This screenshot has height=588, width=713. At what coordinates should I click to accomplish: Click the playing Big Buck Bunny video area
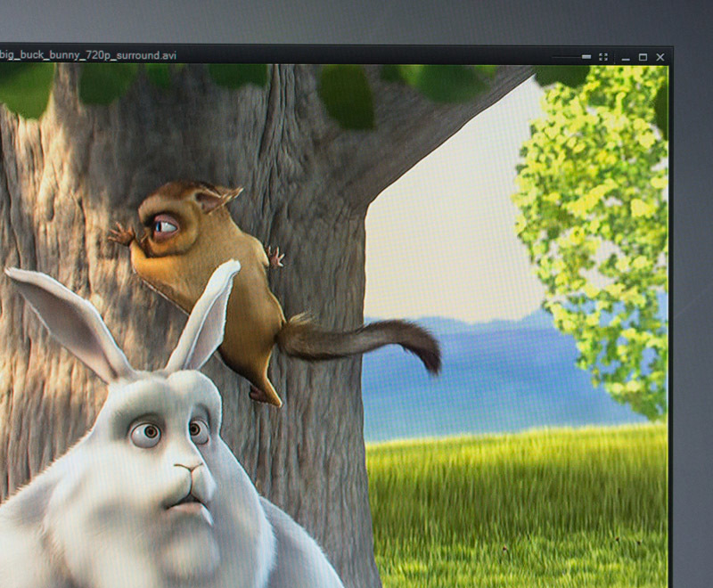(x=334, y=326)
